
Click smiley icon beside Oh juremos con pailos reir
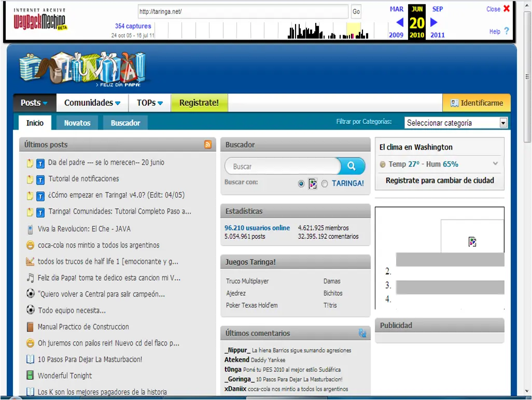(30, 343)
